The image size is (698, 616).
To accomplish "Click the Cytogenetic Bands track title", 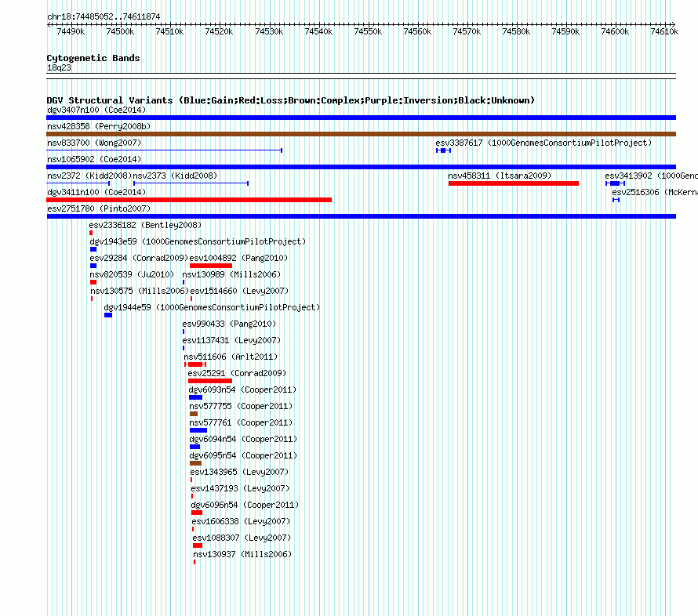I will (x=93, y=58).
